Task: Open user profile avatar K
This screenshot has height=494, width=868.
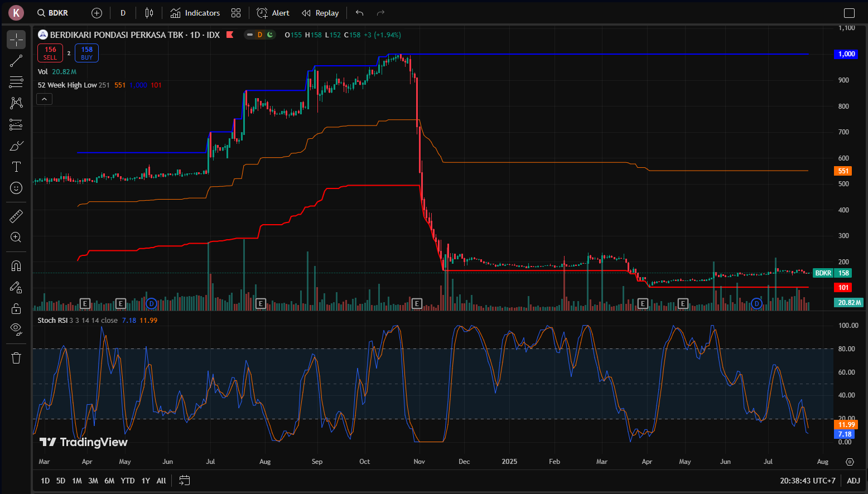Action: click(x=16, y=12)
